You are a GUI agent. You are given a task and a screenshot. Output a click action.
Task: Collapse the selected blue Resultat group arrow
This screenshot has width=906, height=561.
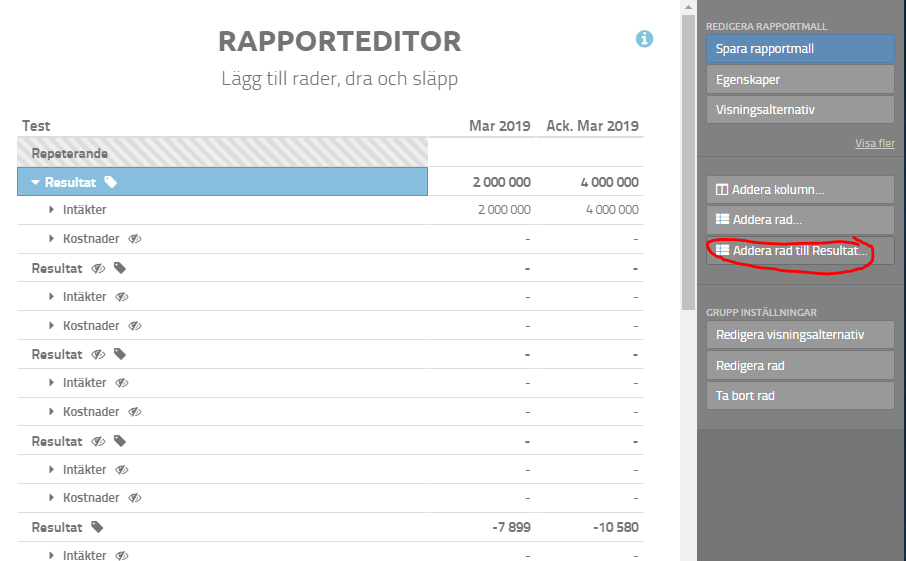coord(35,183)
